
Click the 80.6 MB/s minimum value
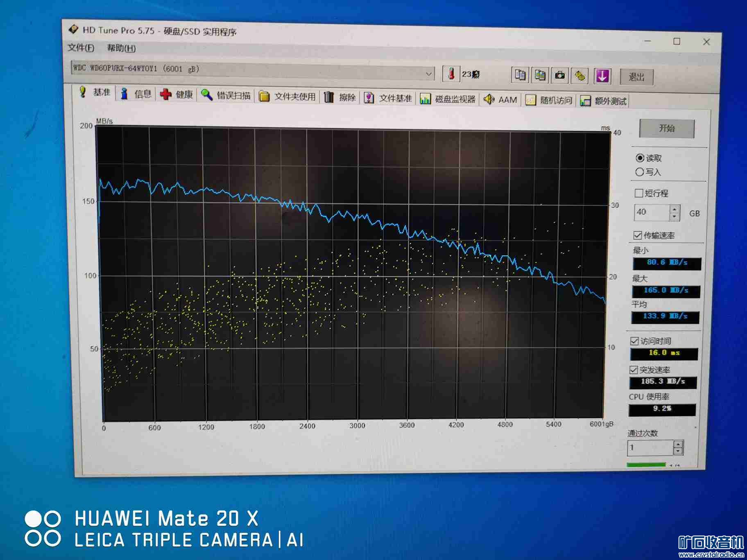click(x=667, y=263)
